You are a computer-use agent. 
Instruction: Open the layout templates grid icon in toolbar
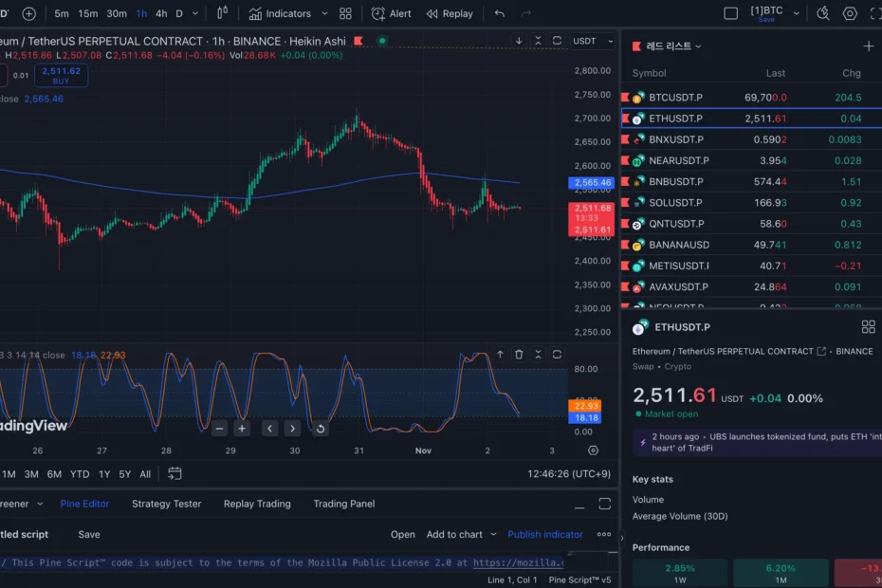click(x=345, y=13)
